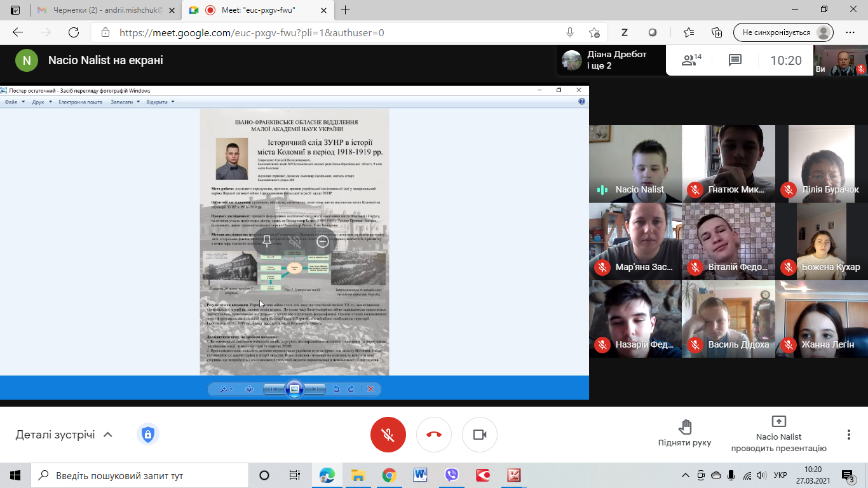
Task: Open Viber from the taskbar
Action: [452, 475]
